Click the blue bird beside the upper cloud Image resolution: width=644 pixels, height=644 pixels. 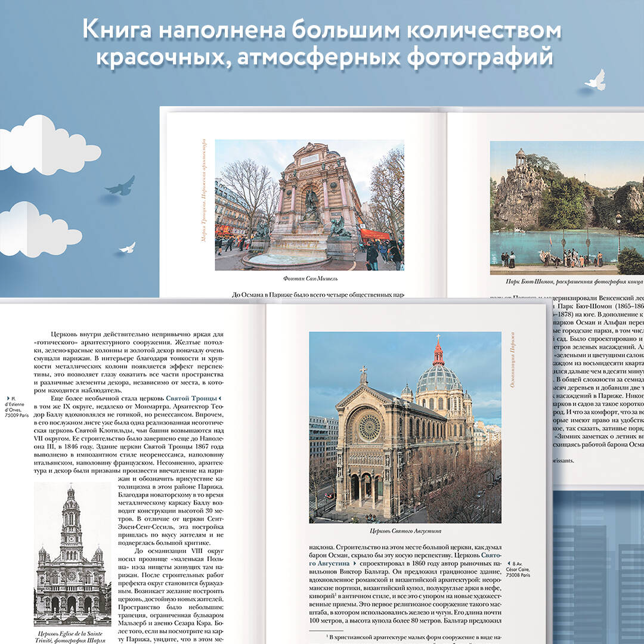121,186
